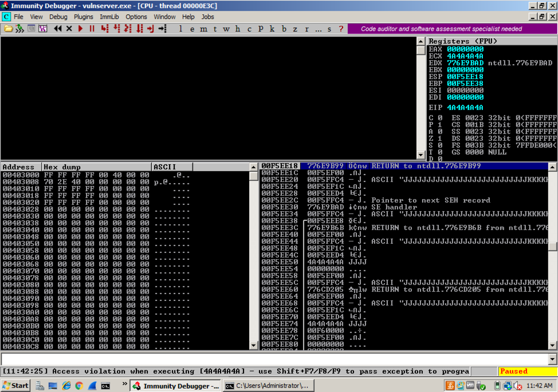Click the Registers (FPU) header to switch view
Viewport: 558px width, 392px height.
pos(463,41)
